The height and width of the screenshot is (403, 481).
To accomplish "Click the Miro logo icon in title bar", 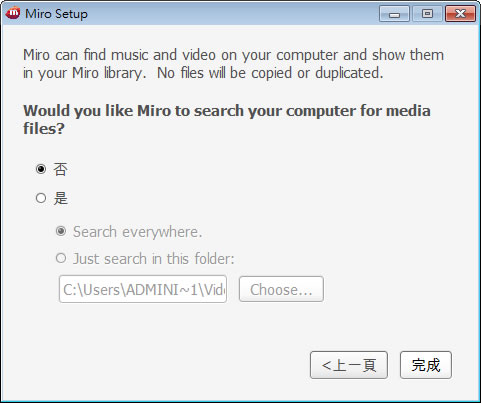I will point(13,13).
